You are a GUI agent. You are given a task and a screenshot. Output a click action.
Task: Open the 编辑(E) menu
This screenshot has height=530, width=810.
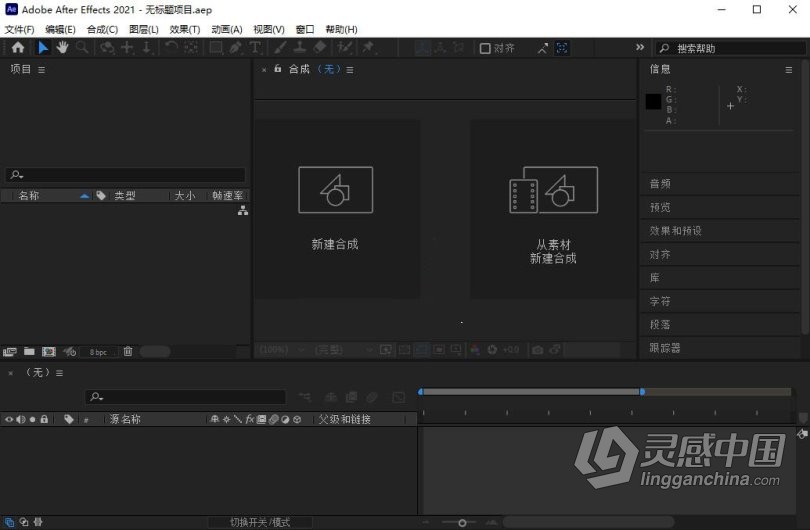(60, 29)
